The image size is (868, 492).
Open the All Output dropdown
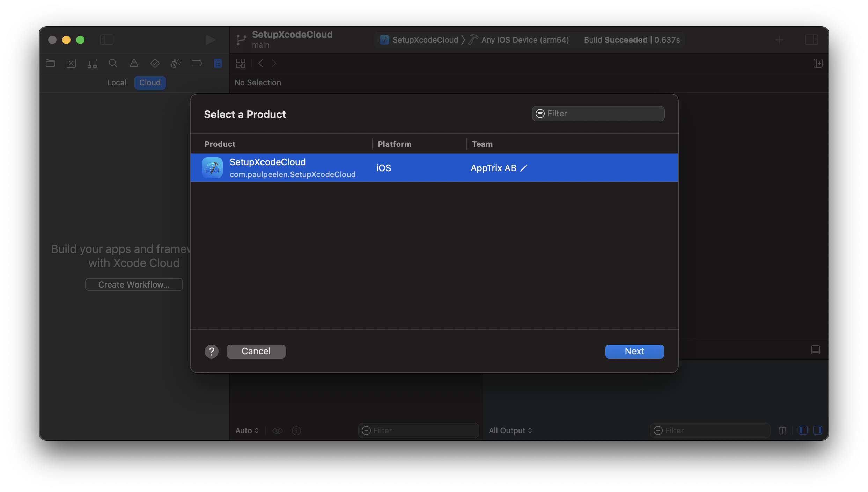(510, 430)
